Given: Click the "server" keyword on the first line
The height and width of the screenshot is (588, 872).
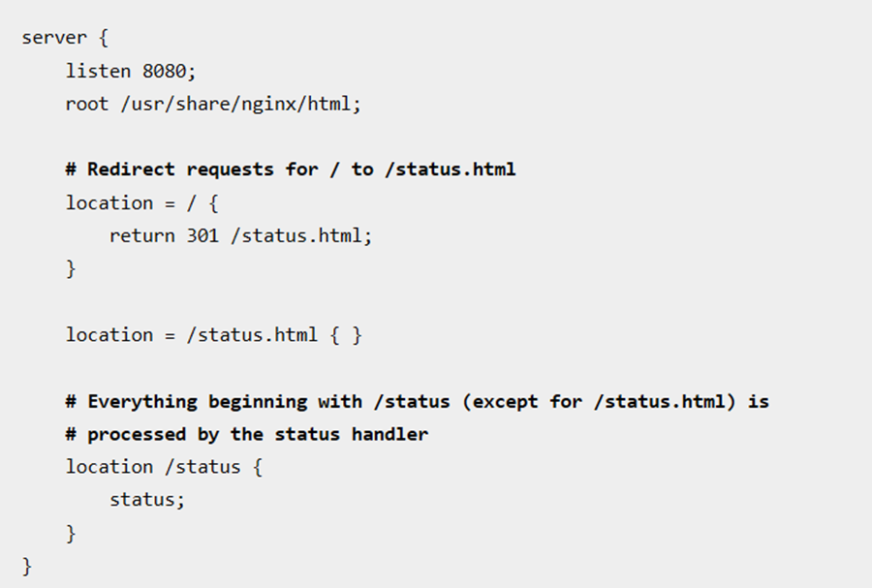Looking at the screenshot, I should 54,38.
